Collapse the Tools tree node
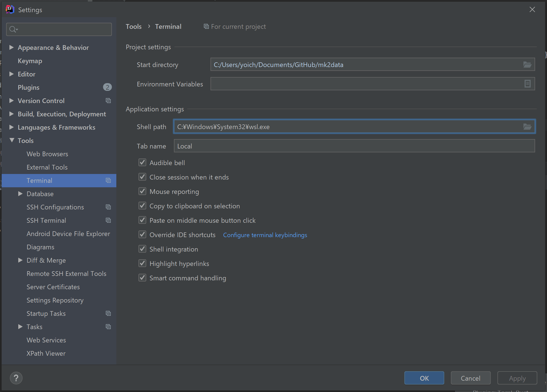547x392 pixels. (12, 140)
